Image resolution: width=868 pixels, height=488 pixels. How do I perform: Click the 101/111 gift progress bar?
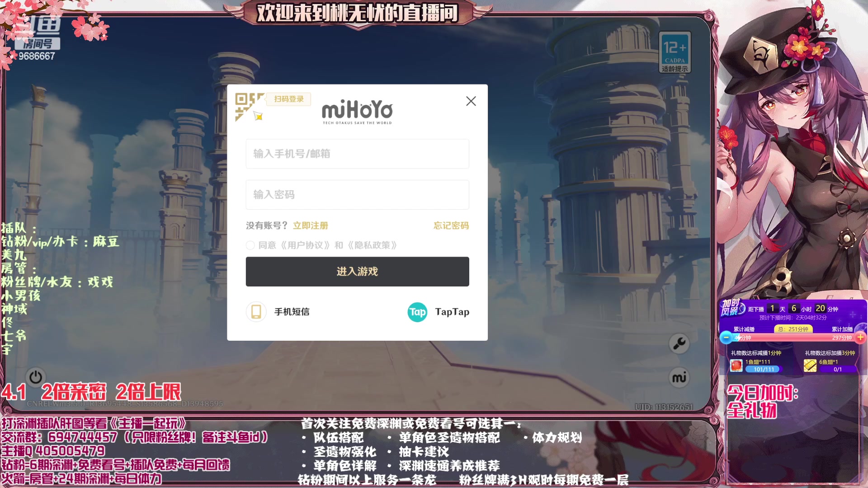point(764,370)
